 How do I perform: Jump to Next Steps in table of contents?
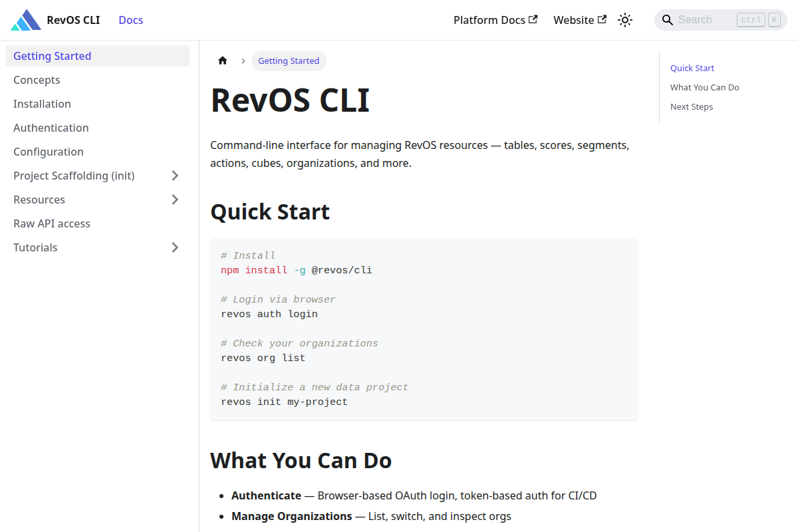[692, 106]
